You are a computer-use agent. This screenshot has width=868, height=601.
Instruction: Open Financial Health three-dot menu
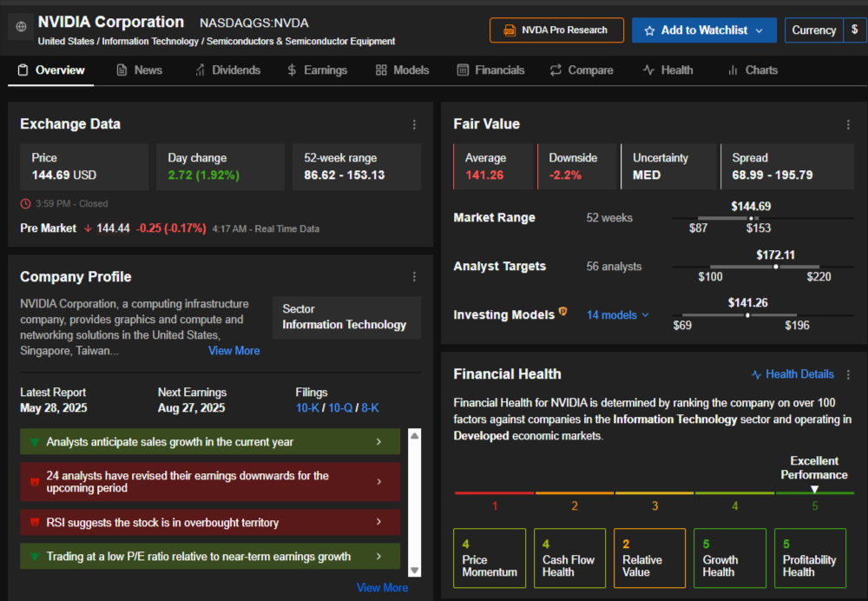[848, 375]
